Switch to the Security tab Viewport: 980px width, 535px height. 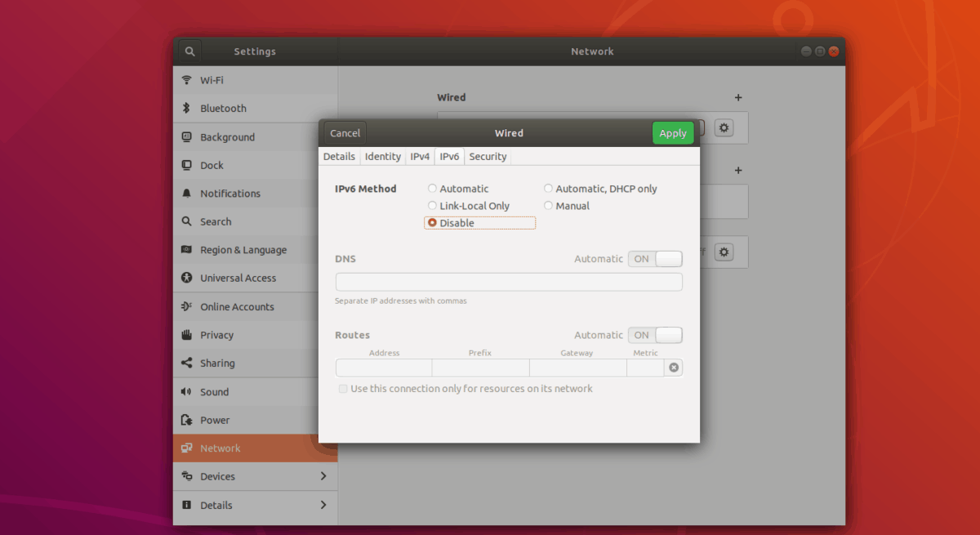pyautogui.click(x=487, y=156)
